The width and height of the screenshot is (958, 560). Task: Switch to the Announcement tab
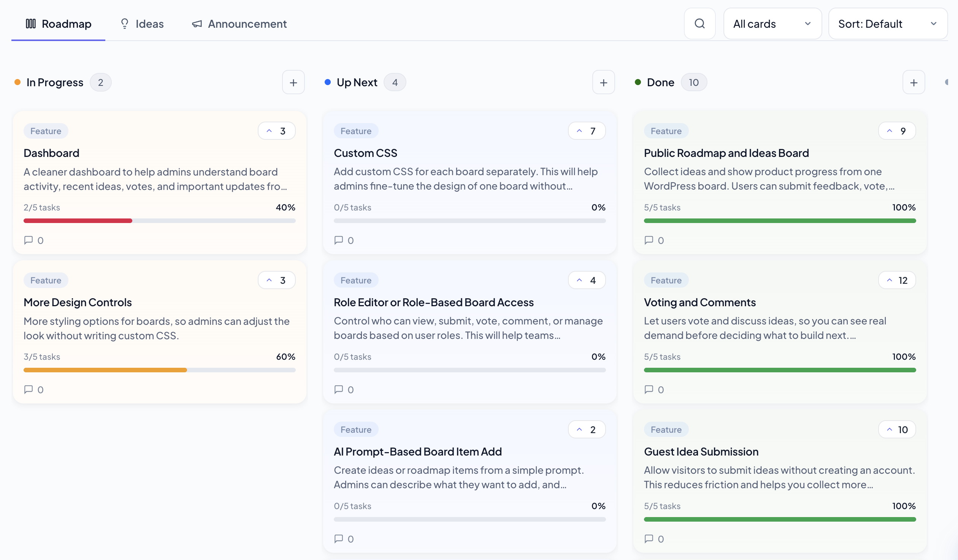pos(239,24)
